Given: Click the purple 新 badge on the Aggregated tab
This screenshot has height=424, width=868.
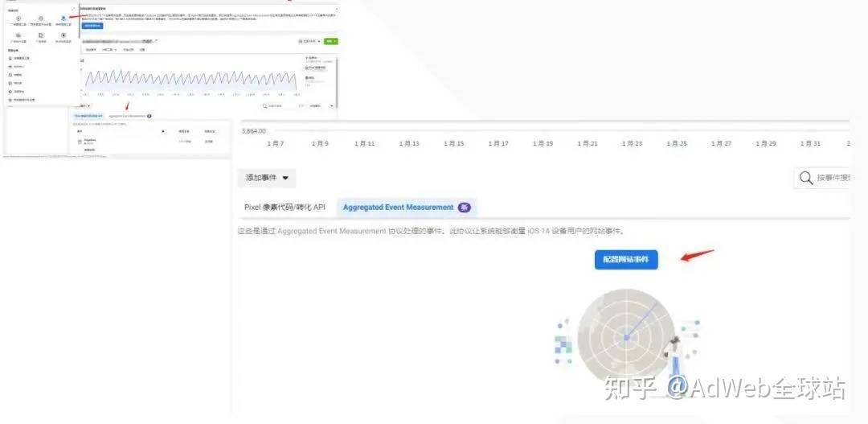Looking at the screenshot, I should tap(465, 208).
